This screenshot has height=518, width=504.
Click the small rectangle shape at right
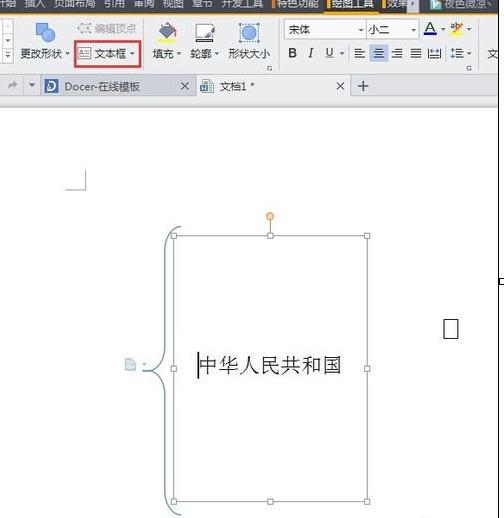click(x=451, y=329)
